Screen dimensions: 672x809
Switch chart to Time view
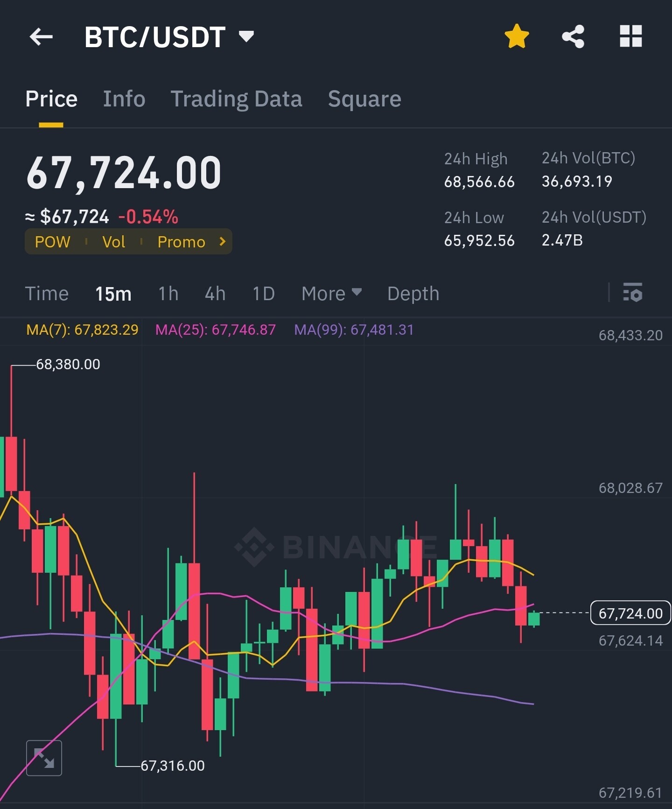[x=47, y=294]
